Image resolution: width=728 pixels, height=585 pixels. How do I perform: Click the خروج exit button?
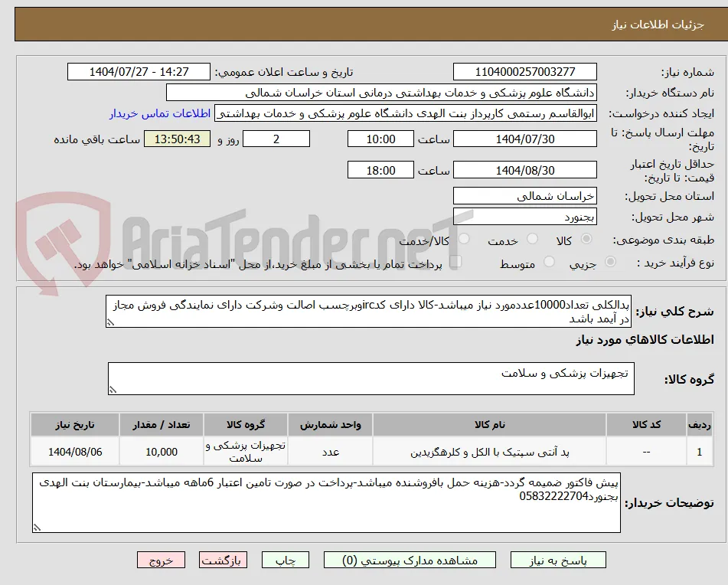pyautogui.click(x=161, y=560)
